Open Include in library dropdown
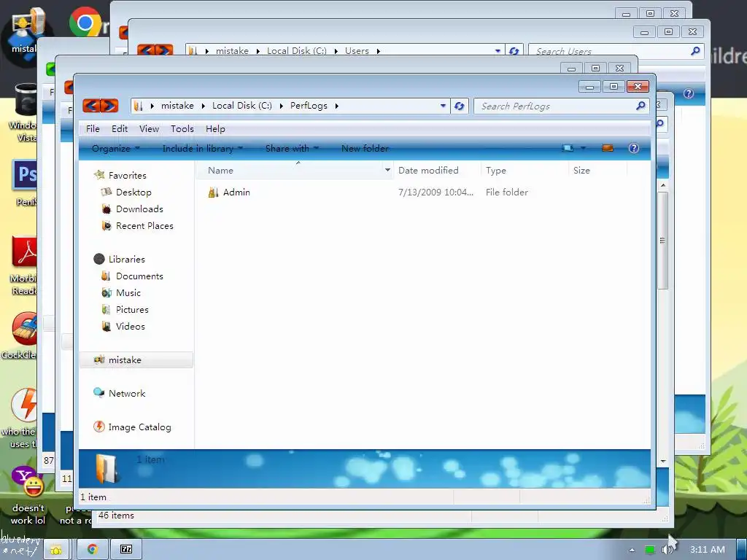Image resolution: width=747 pixels, height=560 pixels. 203,149
